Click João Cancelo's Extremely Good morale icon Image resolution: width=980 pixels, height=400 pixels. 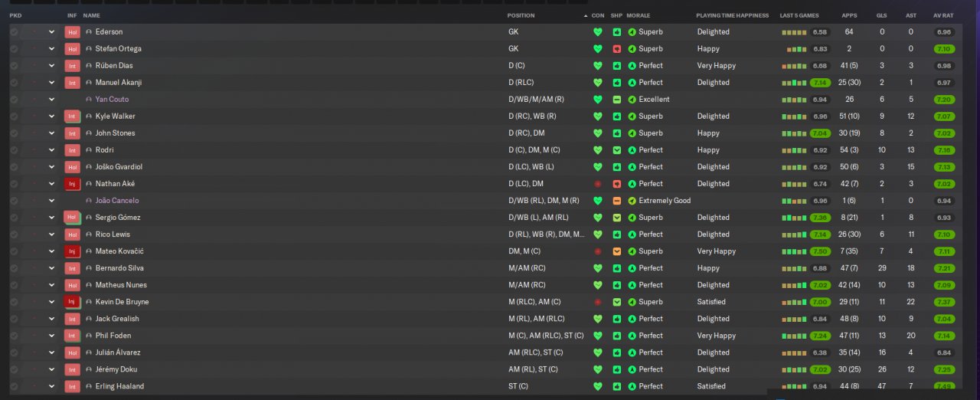click(632, 201)
